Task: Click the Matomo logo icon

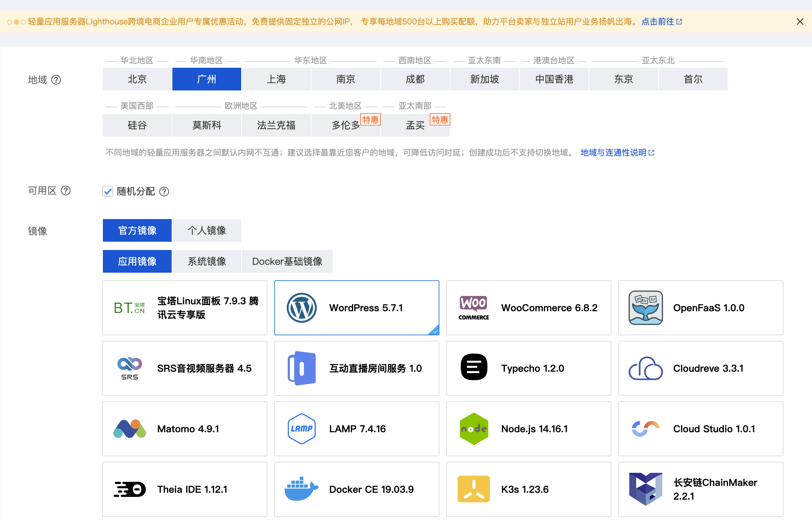Action: click(x=130, y=429)
